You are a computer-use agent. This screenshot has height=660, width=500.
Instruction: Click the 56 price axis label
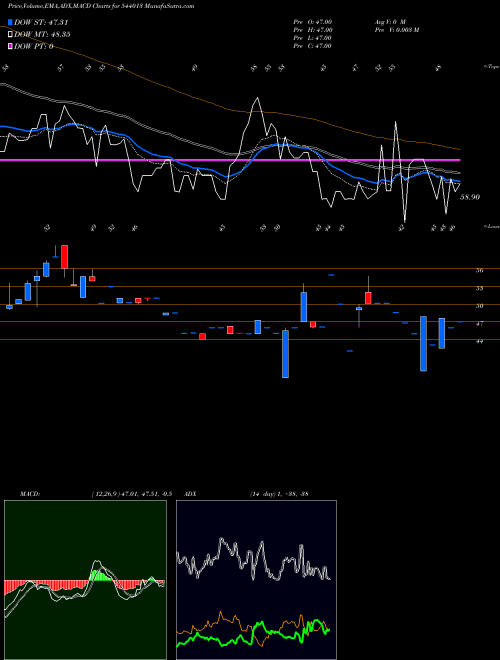click(479, 271)
